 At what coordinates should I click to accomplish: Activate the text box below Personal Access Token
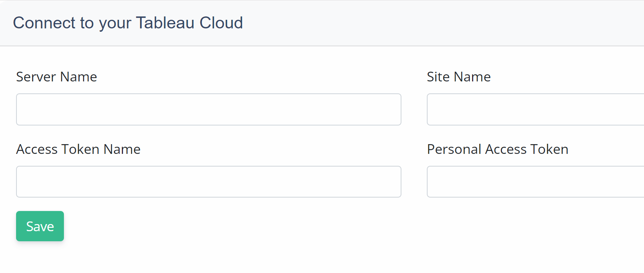click(x=535, y=182)
